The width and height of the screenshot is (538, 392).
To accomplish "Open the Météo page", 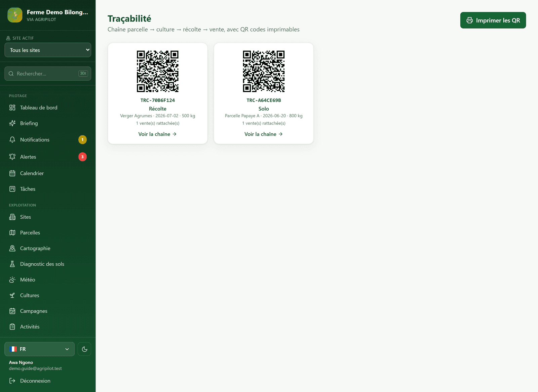I will point(48,280).
